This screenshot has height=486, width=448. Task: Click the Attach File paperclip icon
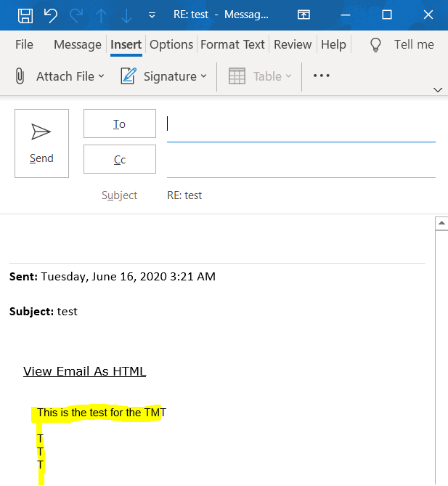point(20,76)
